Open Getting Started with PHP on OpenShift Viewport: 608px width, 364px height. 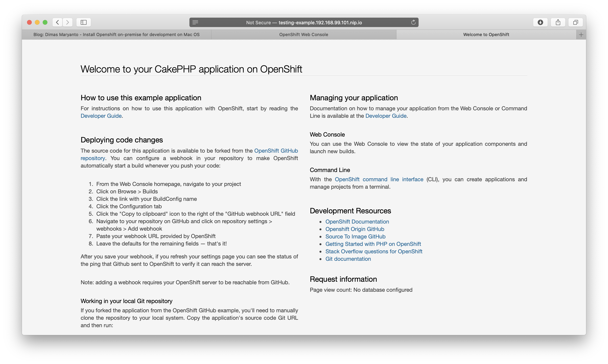373,244
